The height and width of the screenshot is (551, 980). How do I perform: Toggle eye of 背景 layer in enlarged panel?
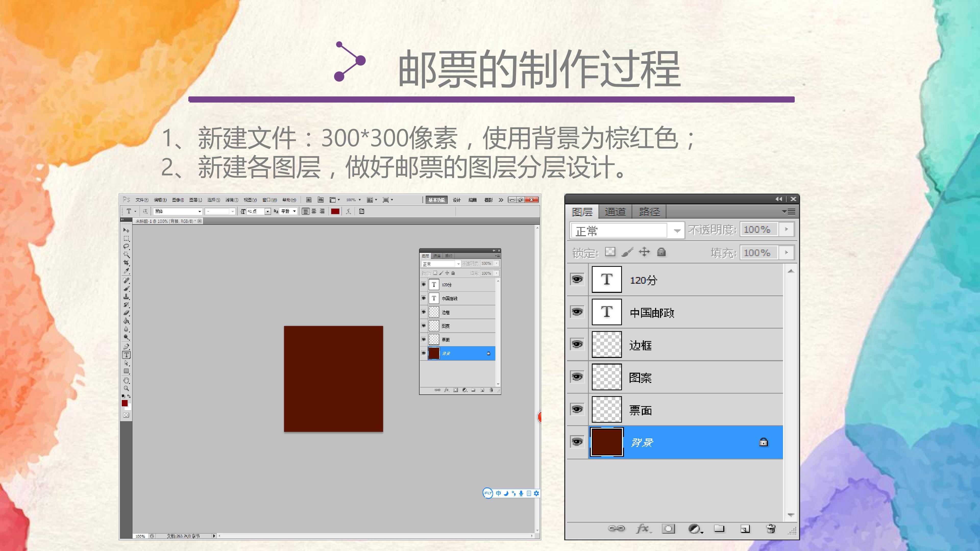[x=578, y=442]
